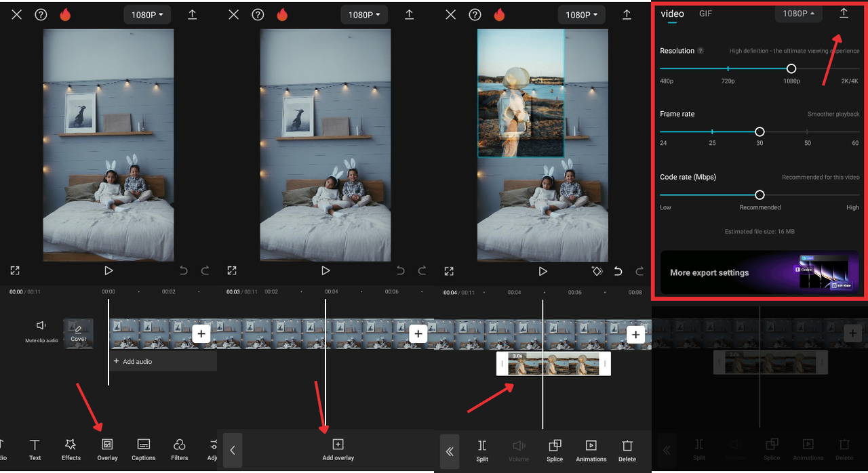Redo the action on the Split/Splice screen

[x=639, y=271]
